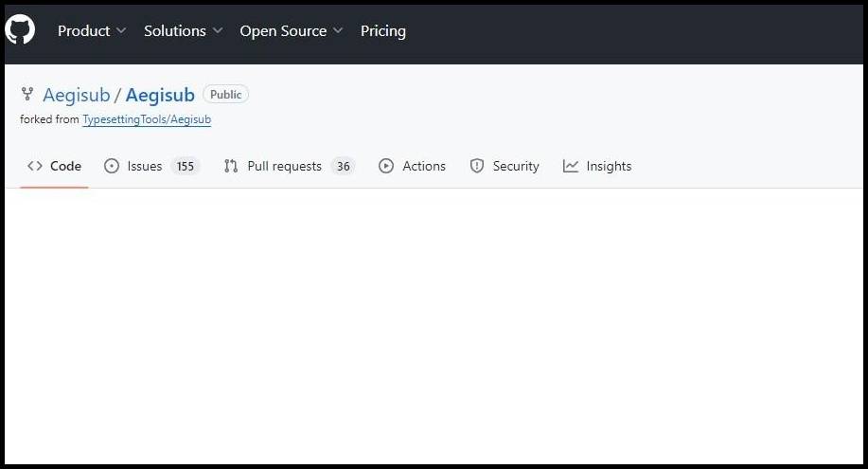Click the fork icon beside repository name

pos(27,95)
